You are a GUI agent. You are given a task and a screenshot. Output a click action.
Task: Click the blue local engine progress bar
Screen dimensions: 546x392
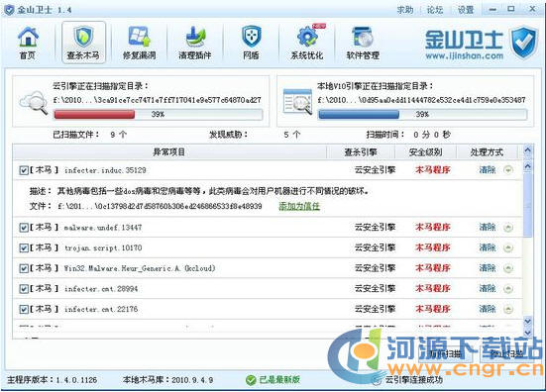pyautogui.click(x=422, y=115)
